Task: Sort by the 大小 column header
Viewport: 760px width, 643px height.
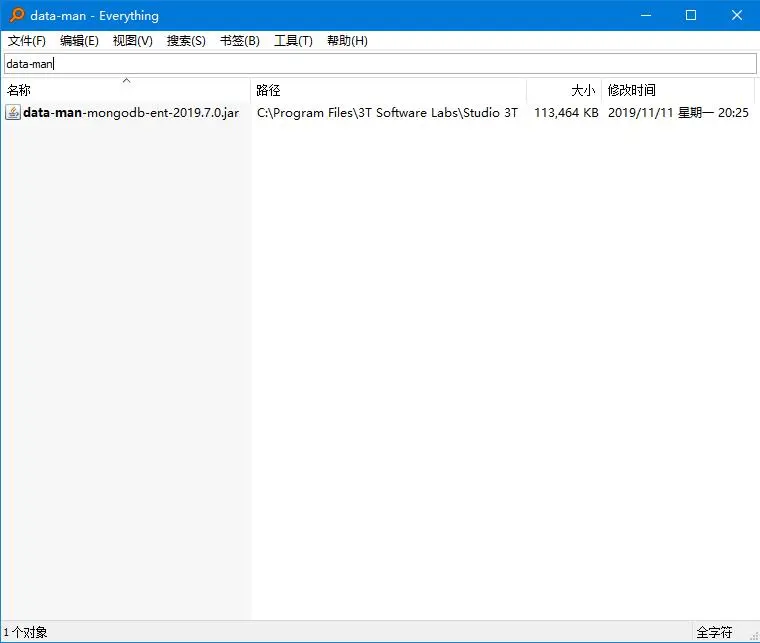Action: tap(564, 90)
